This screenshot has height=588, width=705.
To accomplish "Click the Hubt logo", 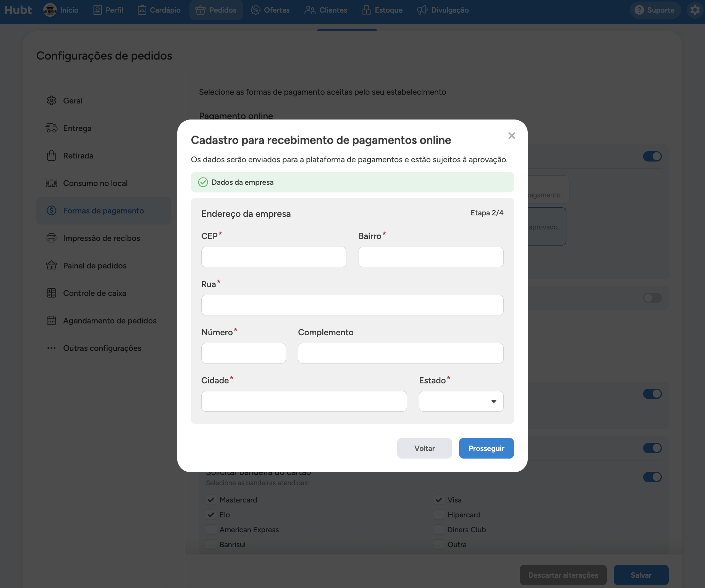I will 18,10.
